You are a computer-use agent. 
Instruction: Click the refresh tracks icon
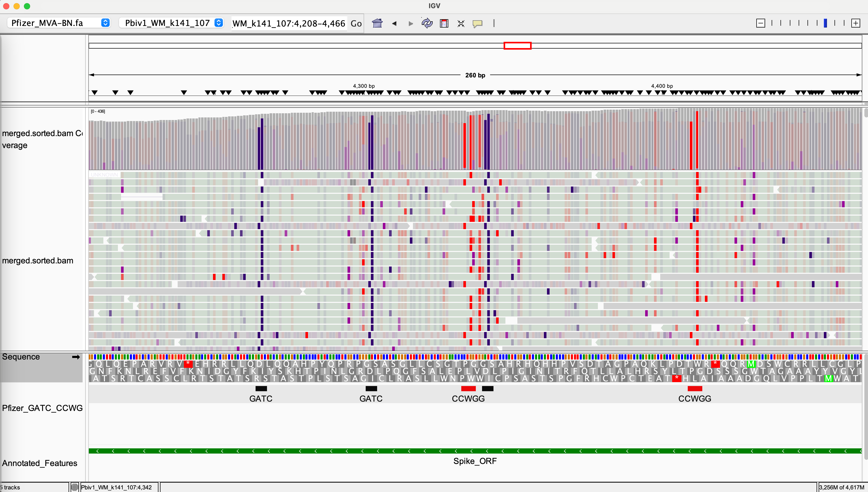tap(427, 23)
